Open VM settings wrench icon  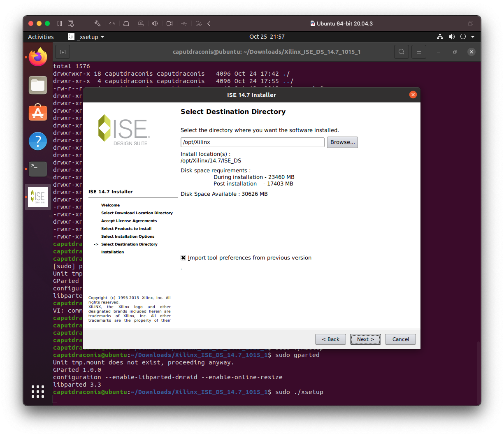(x=98, y=23)
